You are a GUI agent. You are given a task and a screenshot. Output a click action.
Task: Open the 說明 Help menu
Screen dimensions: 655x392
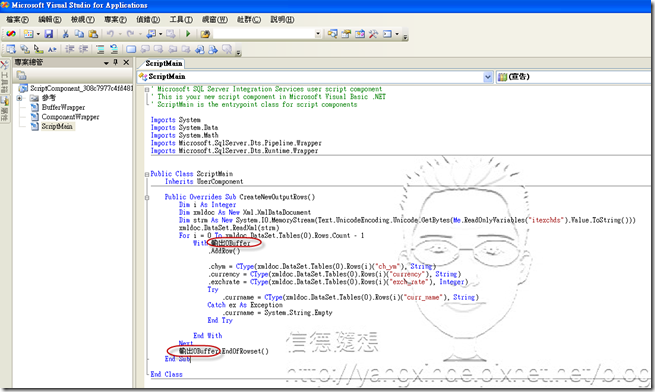tap(282, 20)
